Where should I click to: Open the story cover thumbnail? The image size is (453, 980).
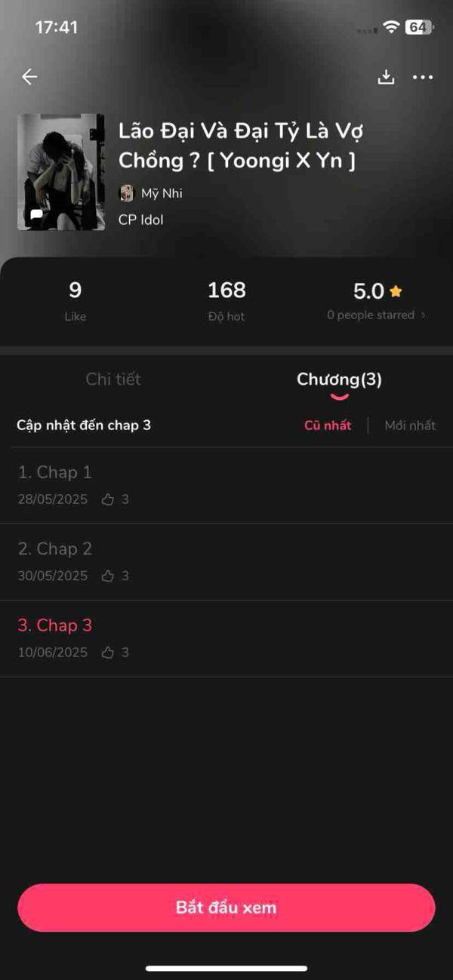tap(61, 172)
